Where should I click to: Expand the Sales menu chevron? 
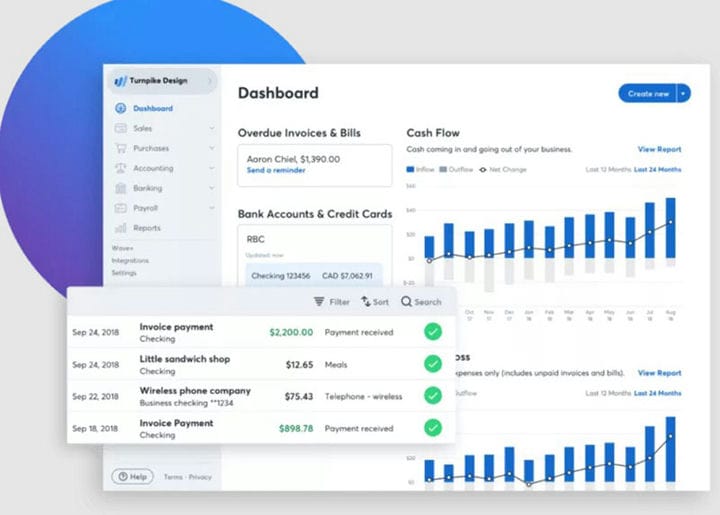(212, 128)
